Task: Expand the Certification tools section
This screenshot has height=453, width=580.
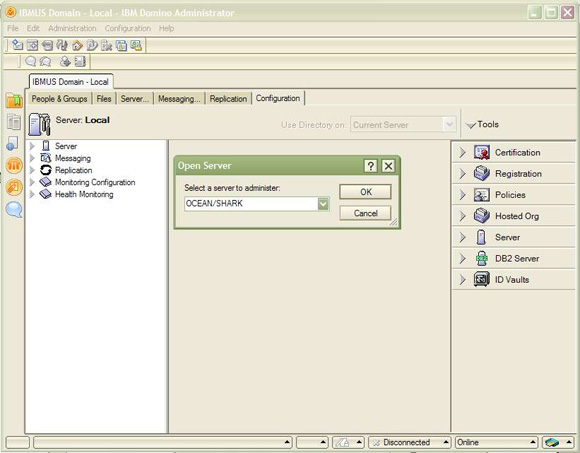Action: (462, 152)
